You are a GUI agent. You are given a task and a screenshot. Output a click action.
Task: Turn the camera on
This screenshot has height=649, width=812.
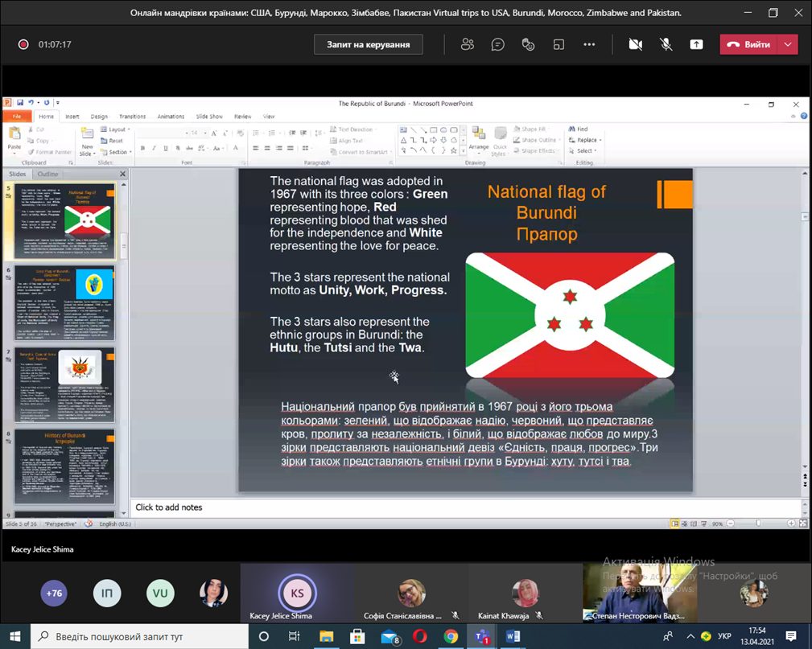[x=635, y=44]
